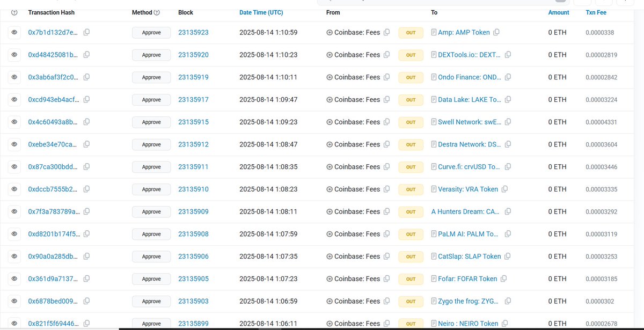Viewport: 644px width, 330px height.
Task: Copy Verasity: VRA Token address
Action: point(504,189)
